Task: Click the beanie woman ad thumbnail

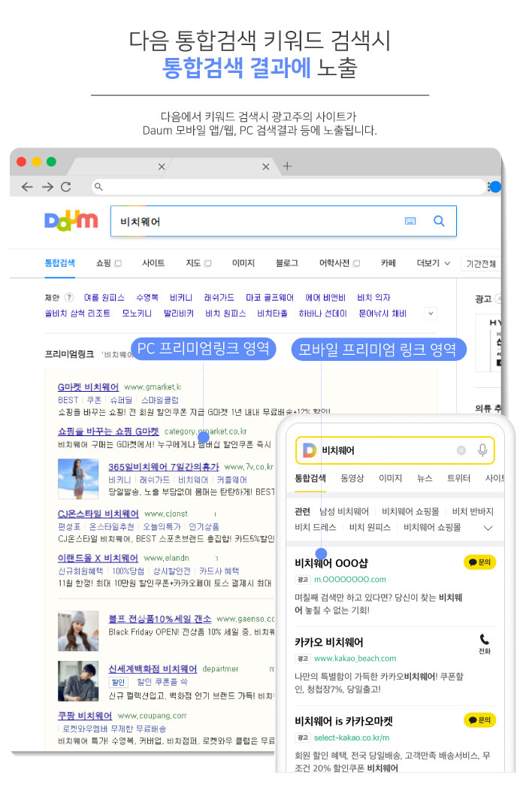Action: coord(78,631)
